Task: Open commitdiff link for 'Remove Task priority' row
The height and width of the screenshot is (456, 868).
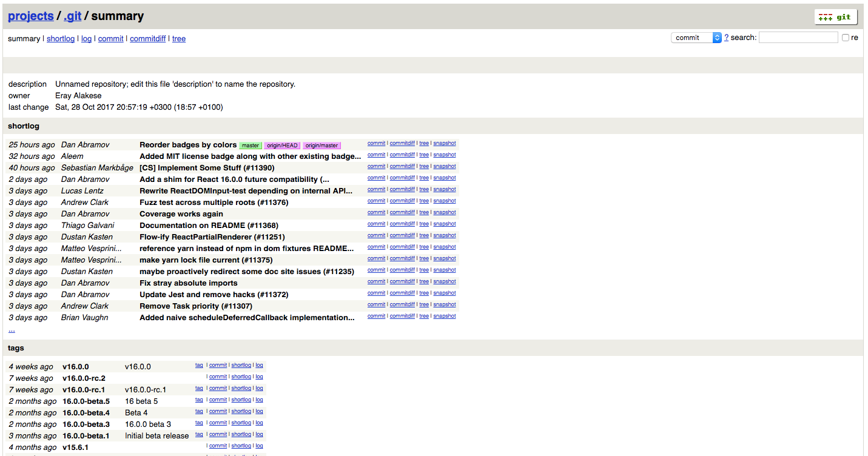Action: tap(402, 304)
